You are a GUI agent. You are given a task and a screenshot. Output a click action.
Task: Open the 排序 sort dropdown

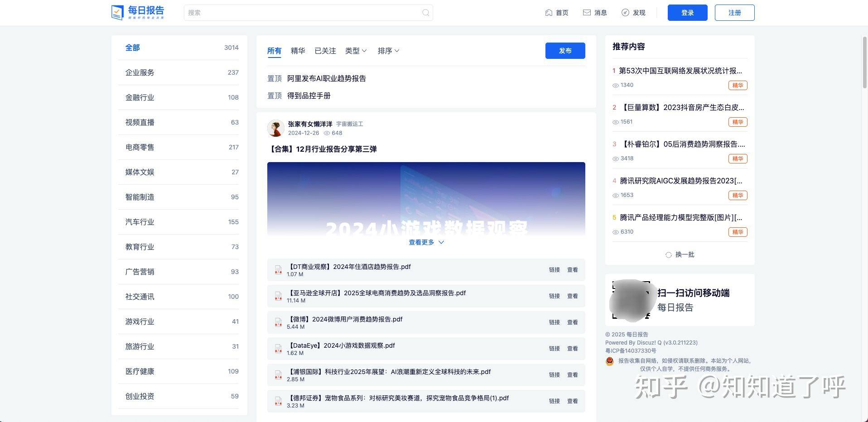point(388,51)
